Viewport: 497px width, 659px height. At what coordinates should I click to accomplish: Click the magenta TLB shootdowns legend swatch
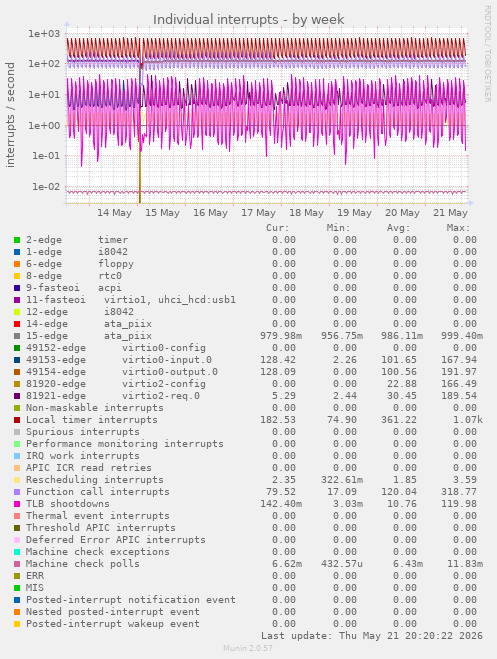(17, 504)
